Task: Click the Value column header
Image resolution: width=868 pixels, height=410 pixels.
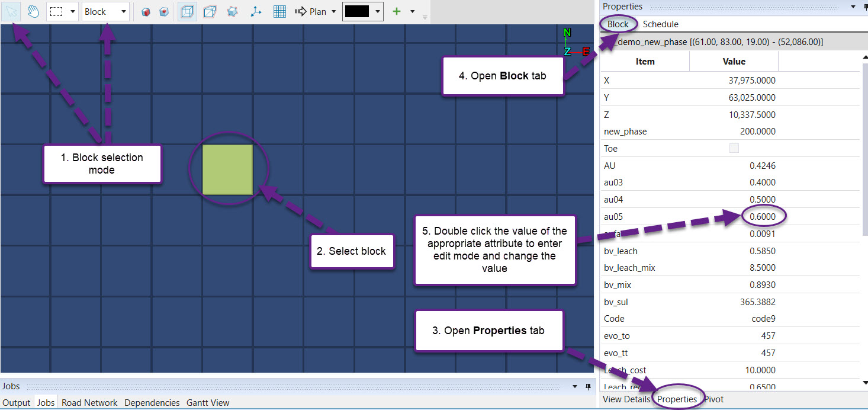Action: [x=734, y=61]
